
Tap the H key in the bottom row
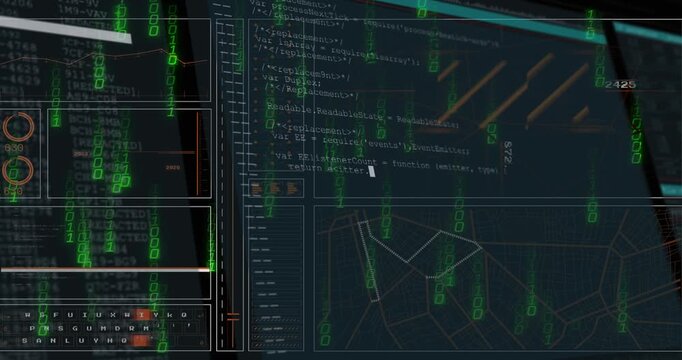click(110, 341)
